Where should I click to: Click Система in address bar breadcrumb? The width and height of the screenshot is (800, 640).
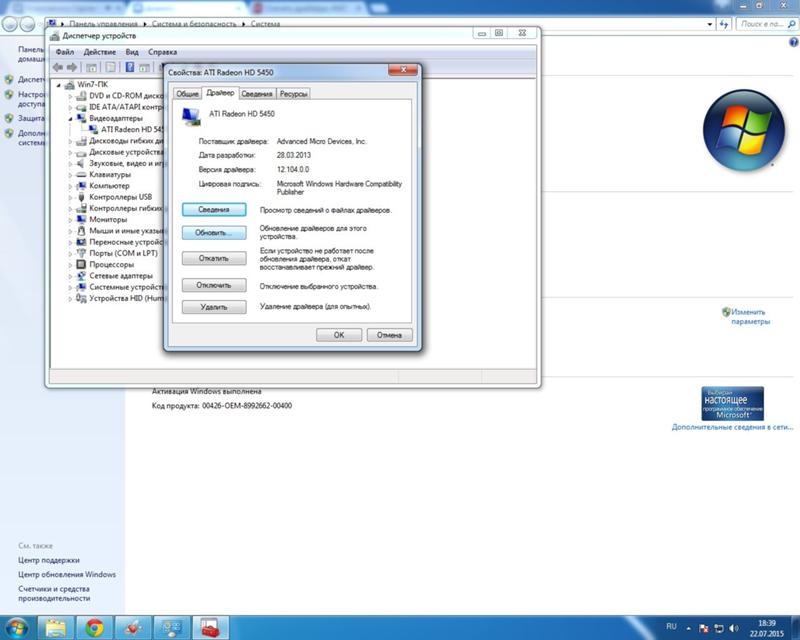265,24
